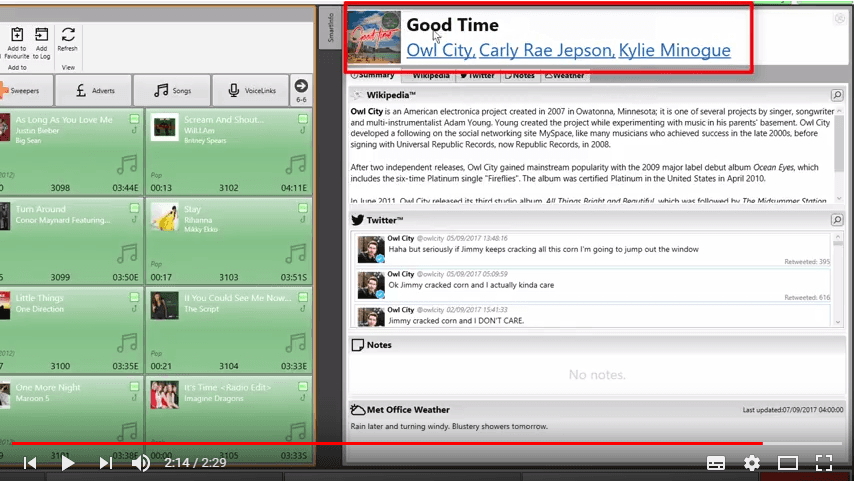Image resolution: width=854 pixels, height=481 pixels.
Task: Click the Twitter bird icon
Action: coord(357,220)
